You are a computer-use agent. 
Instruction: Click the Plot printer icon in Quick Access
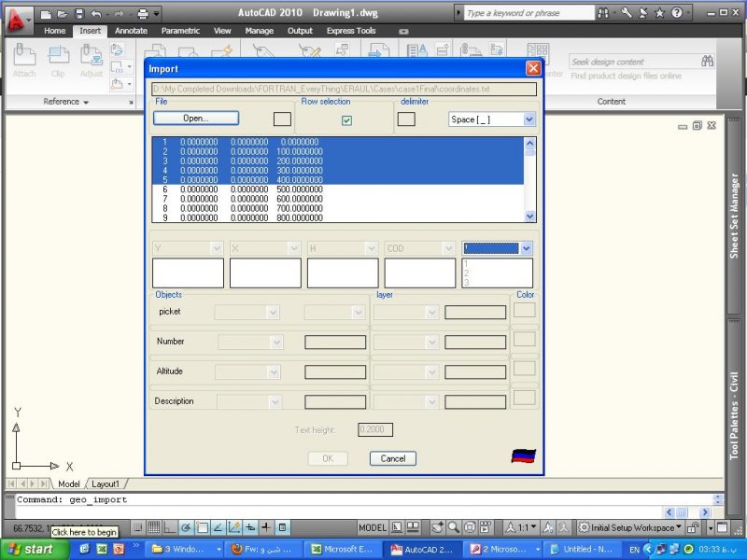tap(143, 14)
